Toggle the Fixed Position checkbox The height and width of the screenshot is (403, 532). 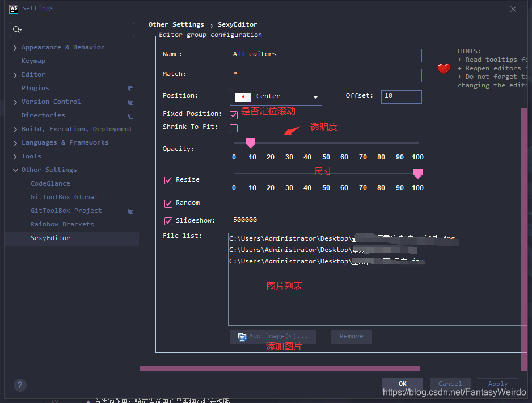point(234,115)
